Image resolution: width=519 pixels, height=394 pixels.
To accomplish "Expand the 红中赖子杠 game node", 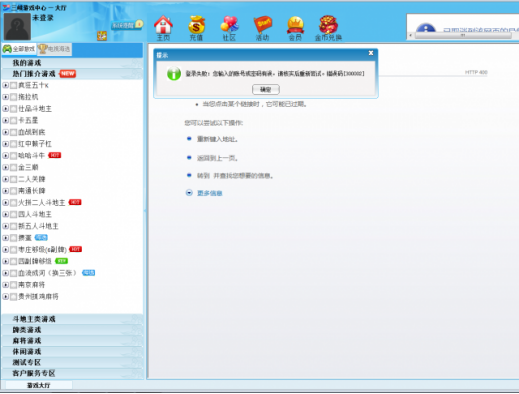I will click(6, 144).
